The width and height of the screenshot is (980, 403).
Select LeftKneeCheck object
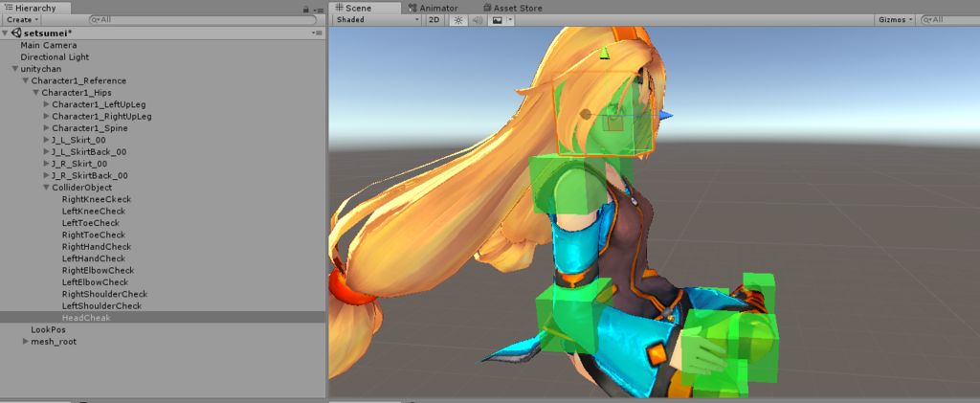(x=94, y=212)
